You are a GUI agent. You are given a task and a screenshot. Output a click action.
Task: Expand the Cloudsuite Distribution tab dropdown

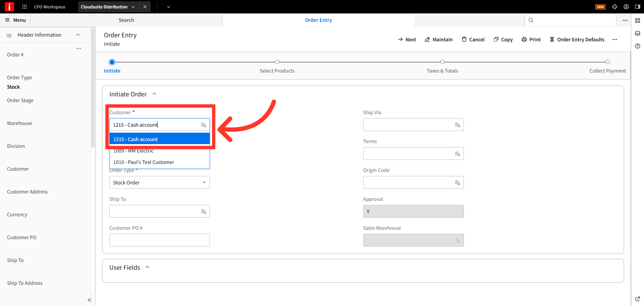tap(133, 7)
